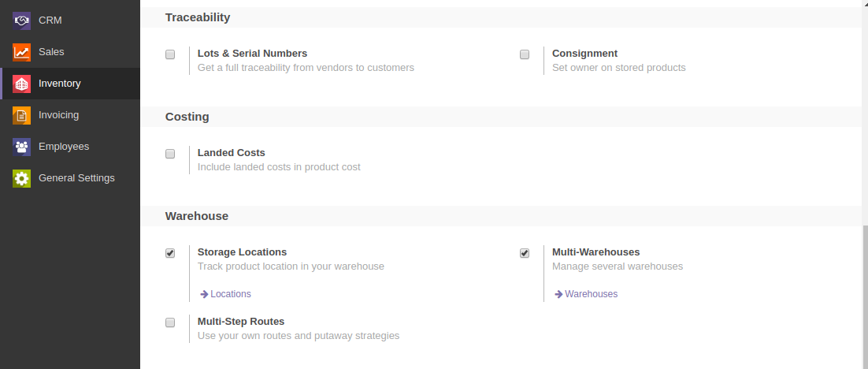
Task: Open the Sales settings menu item
Action: coord(51,52)
